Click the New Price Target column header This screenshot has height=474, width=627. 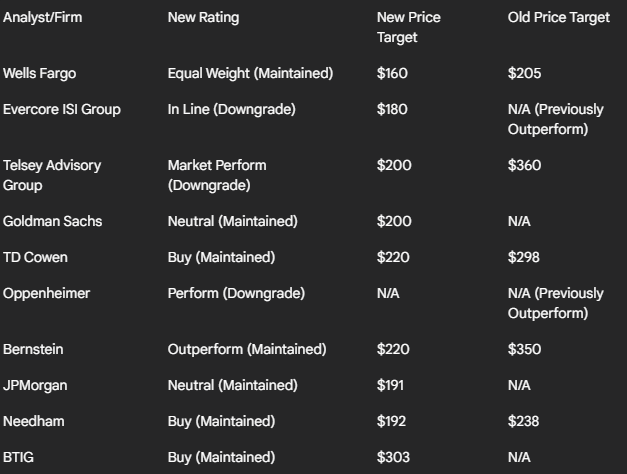pos(408,27)
